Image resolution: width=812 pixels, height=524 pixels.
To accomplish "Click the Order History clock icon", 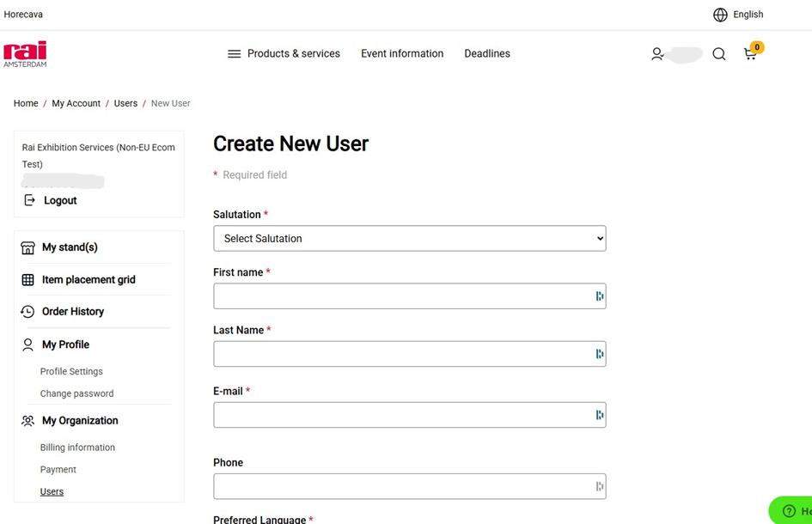I will [x=27, y=312].
